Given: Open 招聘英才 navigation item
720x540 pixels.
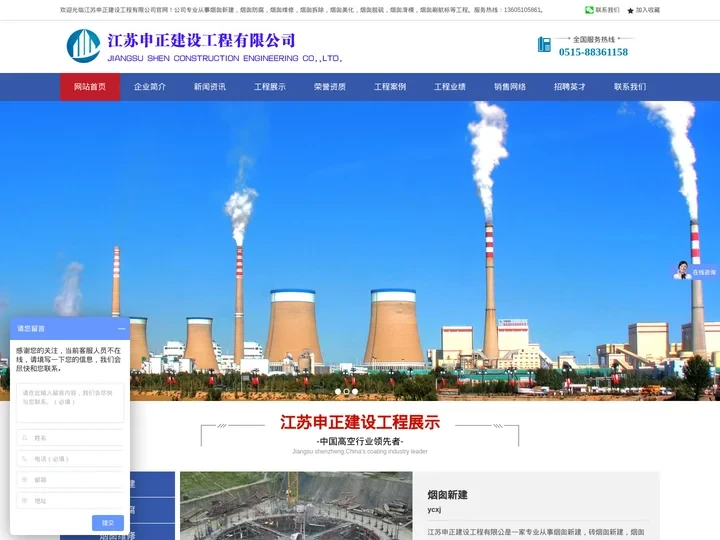Looking at the screenshot, I should coord(570,87).
